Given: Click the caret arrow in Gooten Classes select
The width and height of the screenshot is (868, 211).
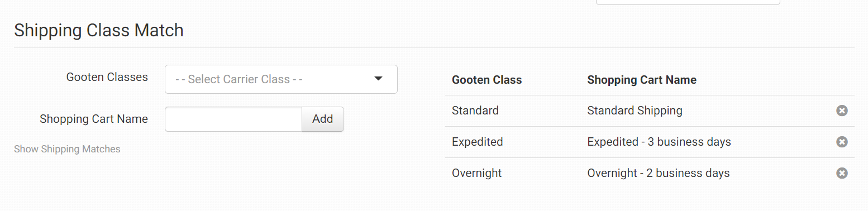Looking at the screenshot, I should (x=378, y=79).
